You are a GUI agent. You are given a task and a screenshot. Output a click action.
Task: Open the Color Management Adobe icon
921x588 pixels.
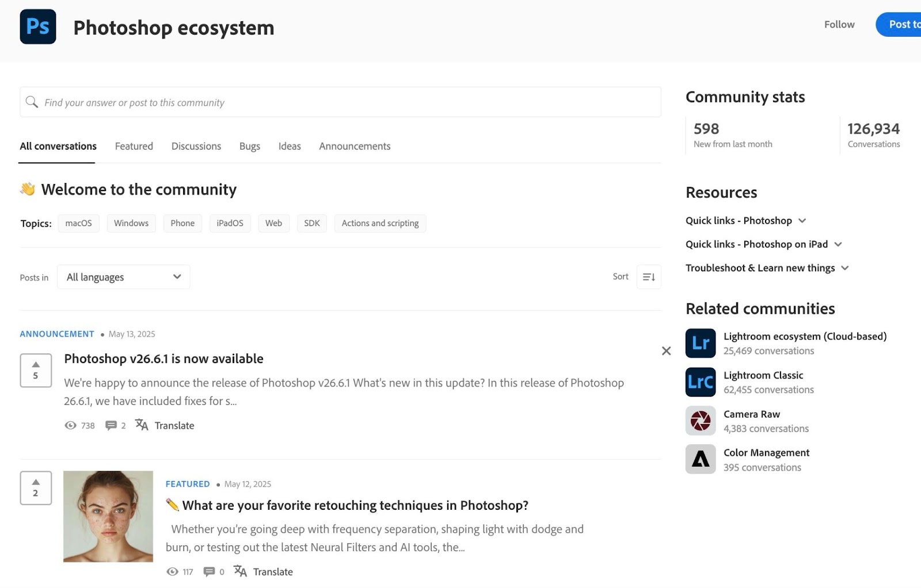[701, 459]
